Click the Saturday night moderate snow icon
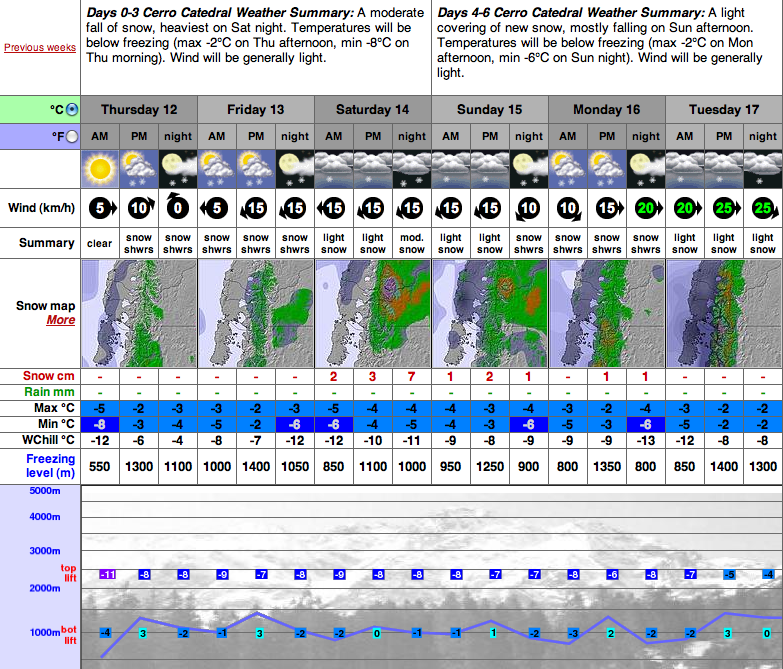Screen dimensions: 783x669 (x=411, y=169)
